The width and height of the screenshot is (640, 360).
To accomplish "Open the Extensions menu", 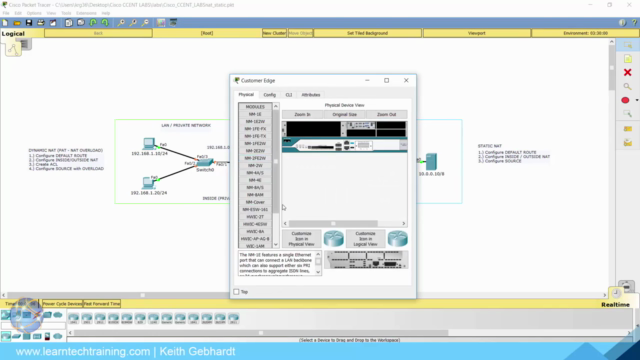I will point(86,13).
